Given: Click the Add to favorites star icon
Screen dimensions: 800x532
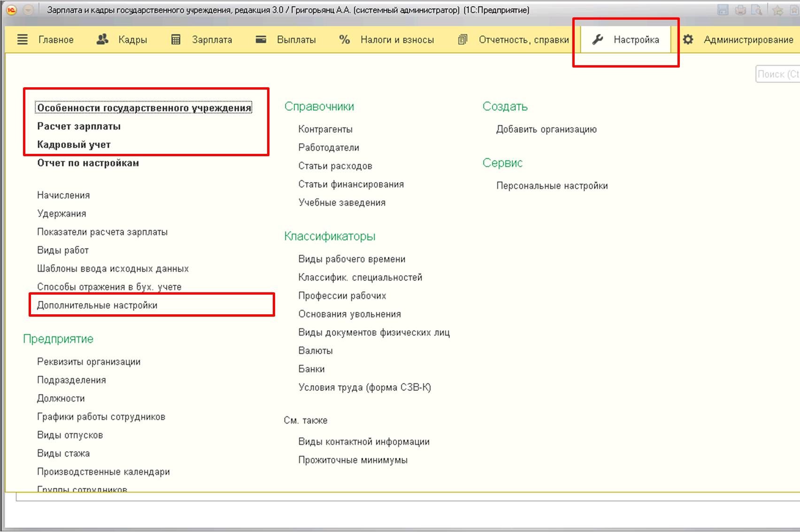Looking at the screenshot, I should pyautogui.click(x=777, y=10).
